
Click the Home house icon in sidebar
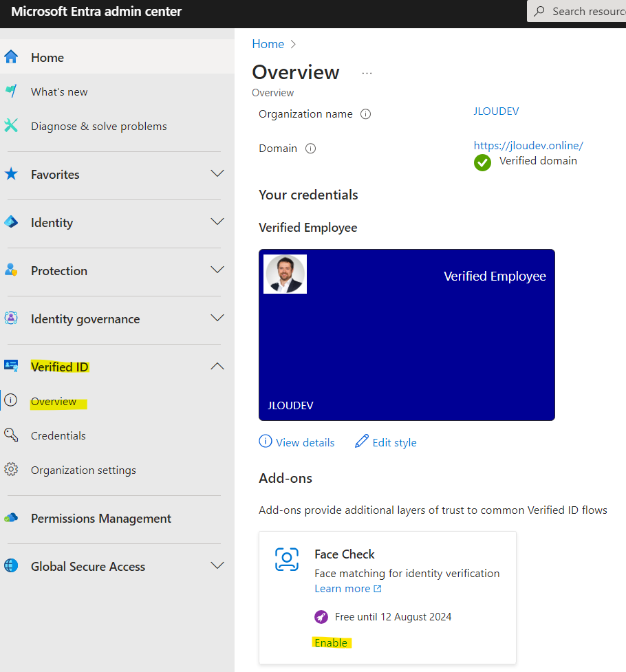pos(11,56)
